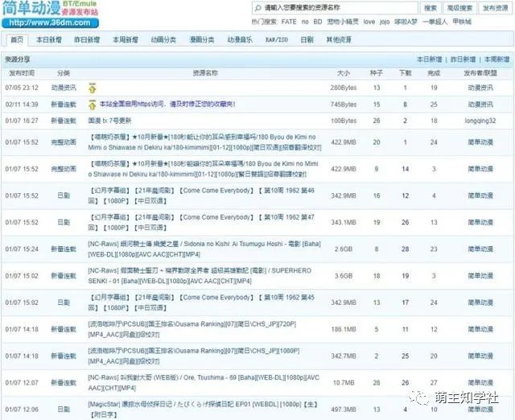Sort by the 大小 column header
This screenshot has height=420, width=515.
(x=344, y=73)
